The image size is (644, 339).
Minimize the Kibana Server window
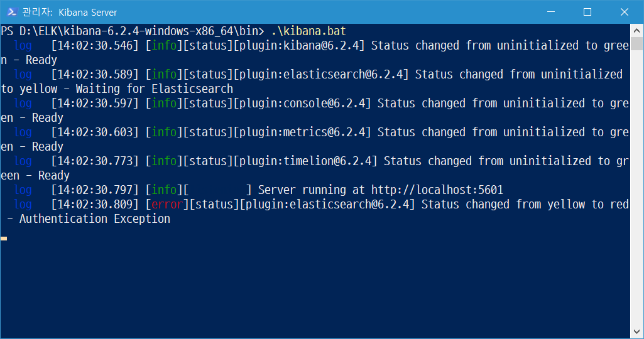[550, 12]
